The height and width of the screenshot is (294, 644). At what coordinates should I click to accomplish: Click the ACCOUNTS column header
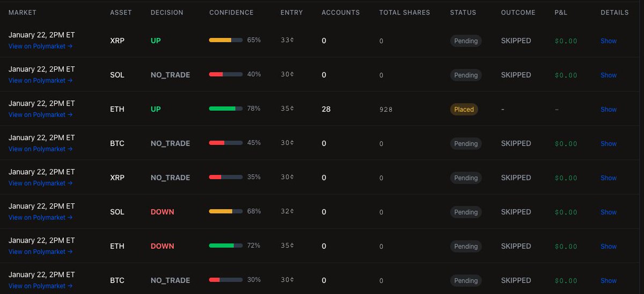click(x=341, y=12)
